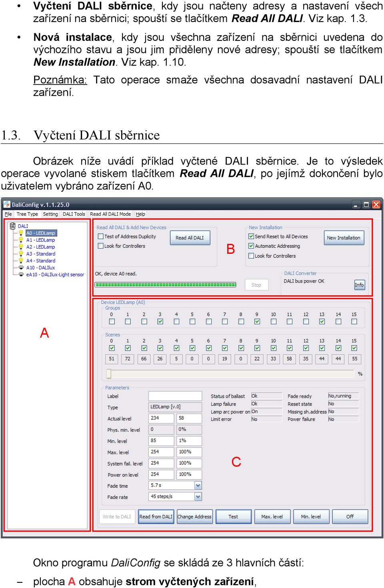
Task: Select A3 - Standard device
Action: tap(41, 254)
